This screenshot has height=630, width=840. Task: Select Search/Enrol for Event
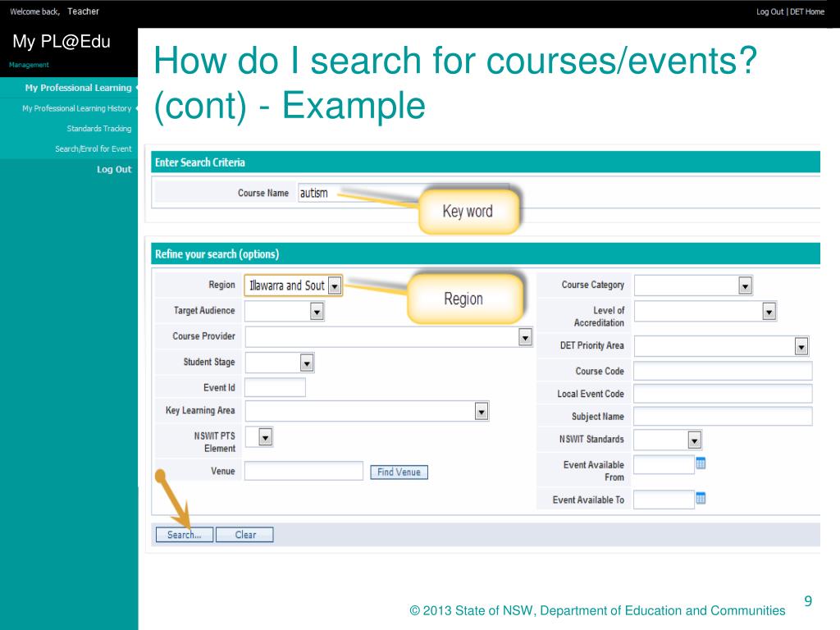point(94,149)
